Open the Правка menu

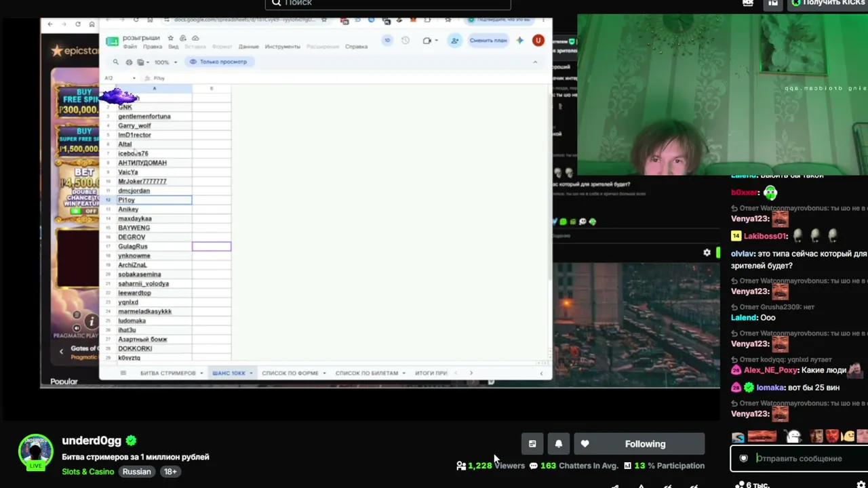pyautogui.click(x=153, y=47)
